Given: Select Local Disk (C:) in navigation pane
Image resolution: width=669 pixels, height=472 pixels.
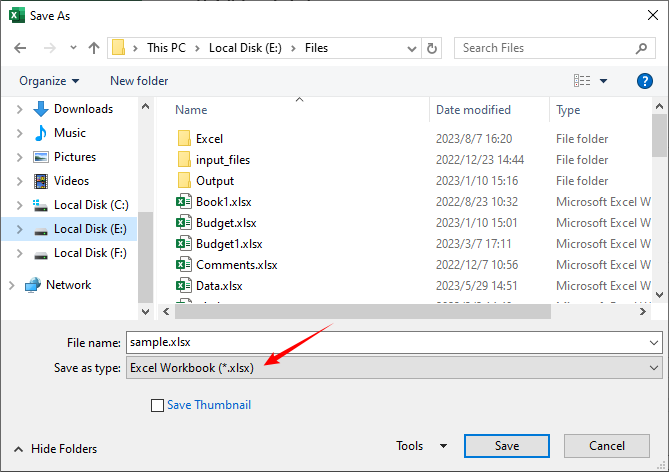Looking at the screenshot, I should click(91, 205).
